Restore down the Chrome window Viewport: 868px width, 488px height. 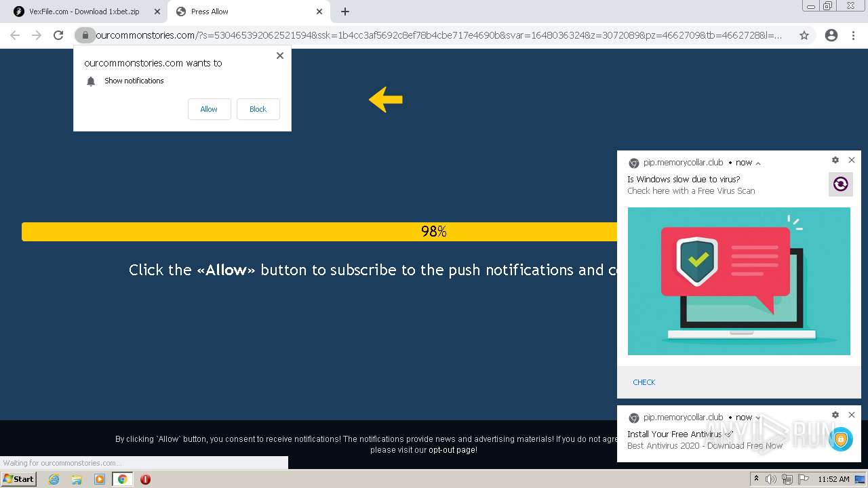coord(827,6)
